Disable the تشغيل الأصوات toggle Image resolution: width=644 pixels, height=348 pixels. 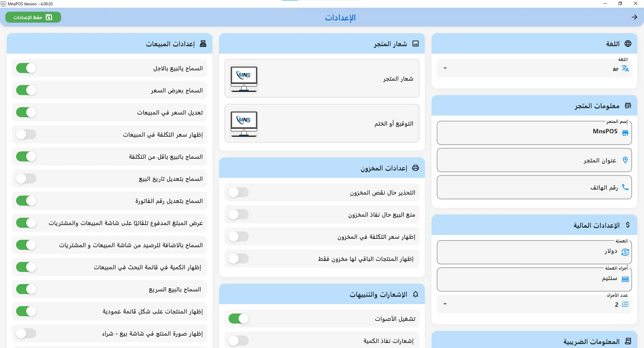(238, 319)
